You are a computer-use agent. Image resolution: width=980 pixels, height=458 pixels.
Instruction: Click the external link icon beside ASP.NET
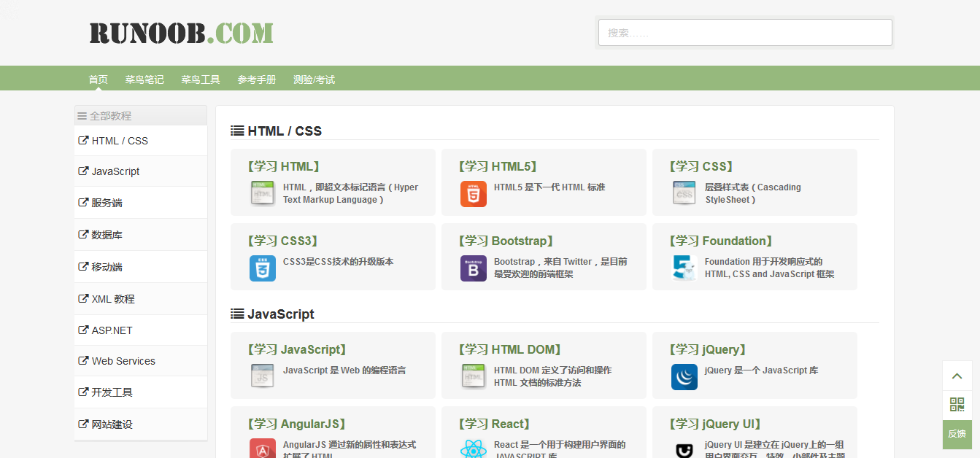click(83, 330)
